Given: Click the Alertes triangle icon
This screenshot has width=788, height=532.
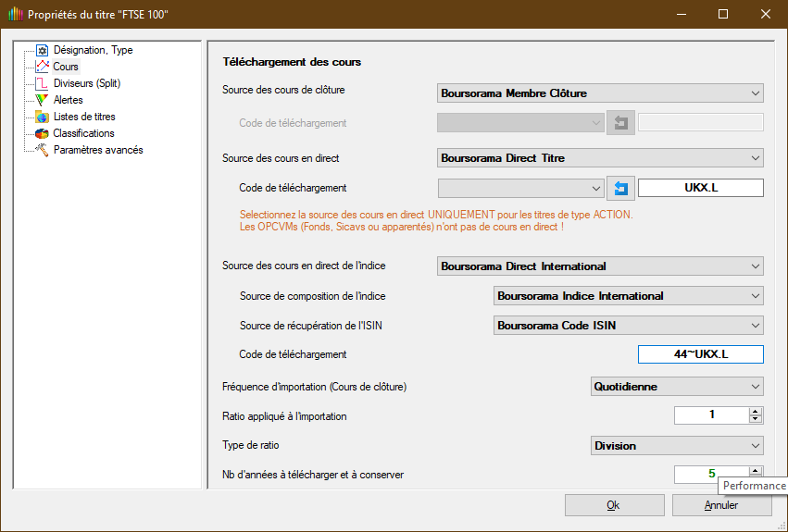Looking at the screenshot, I should [x=42, y=100].
